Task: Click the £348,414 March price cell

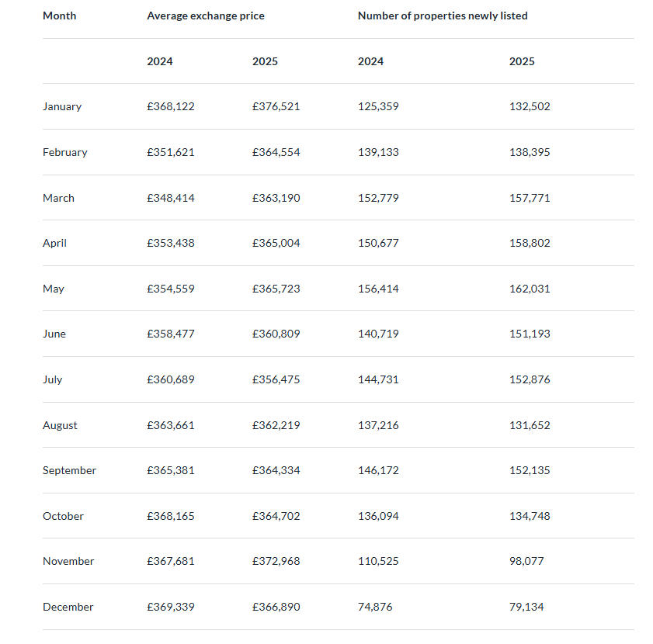Action: coord(171,198)
